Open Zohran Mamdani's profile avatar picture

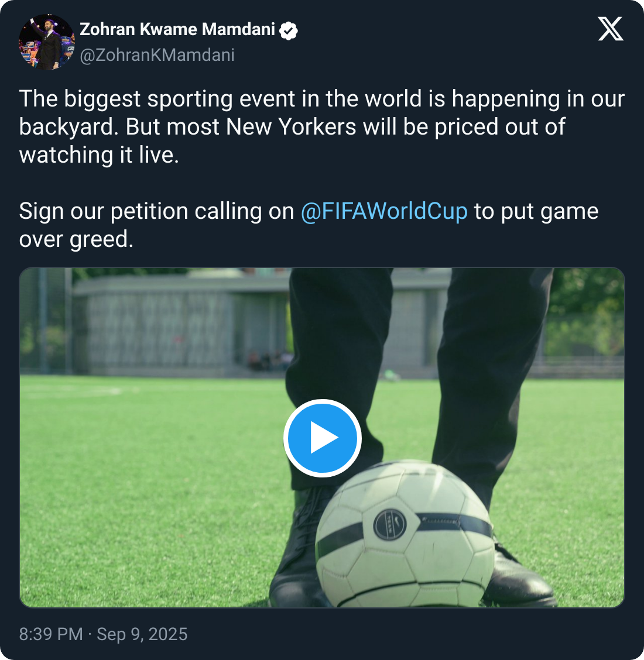(x=47, y=42)
